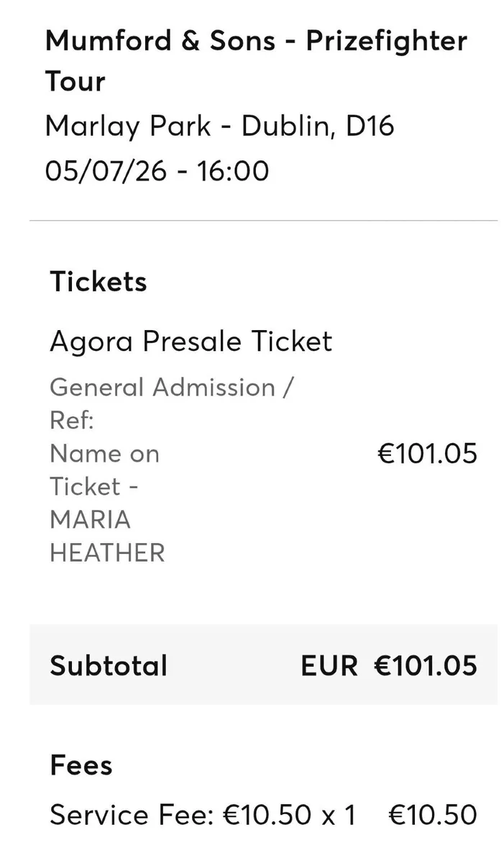Click the Subtotal label
This screenshot has width=504, height=863.
(109, 665)
